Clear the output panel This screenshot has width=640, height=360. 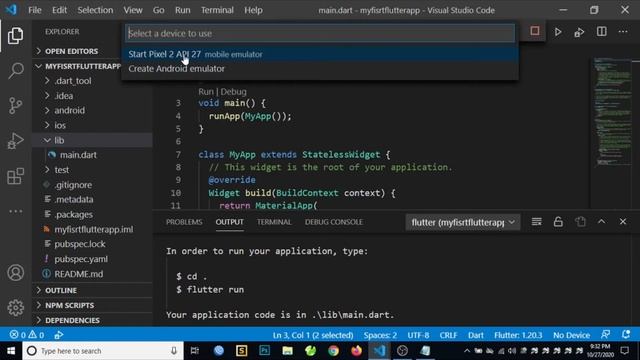pos(536,222)
